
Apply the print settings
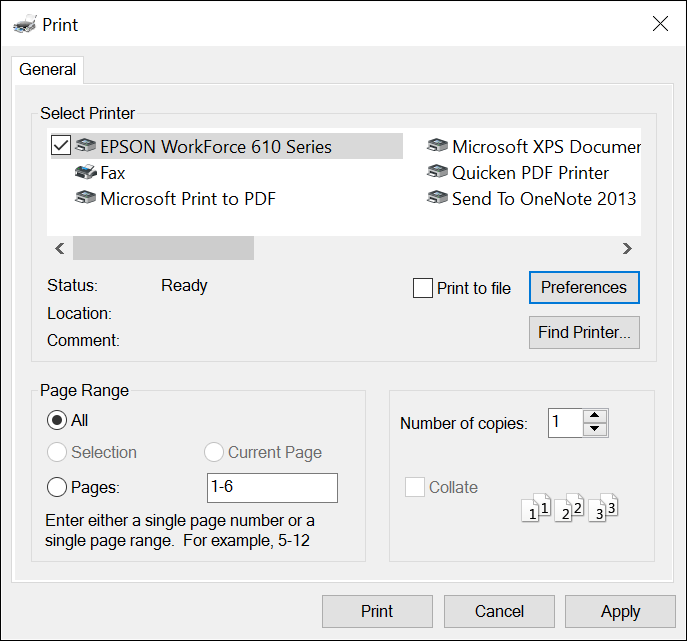pyautogui.click(x=620, y=611)
